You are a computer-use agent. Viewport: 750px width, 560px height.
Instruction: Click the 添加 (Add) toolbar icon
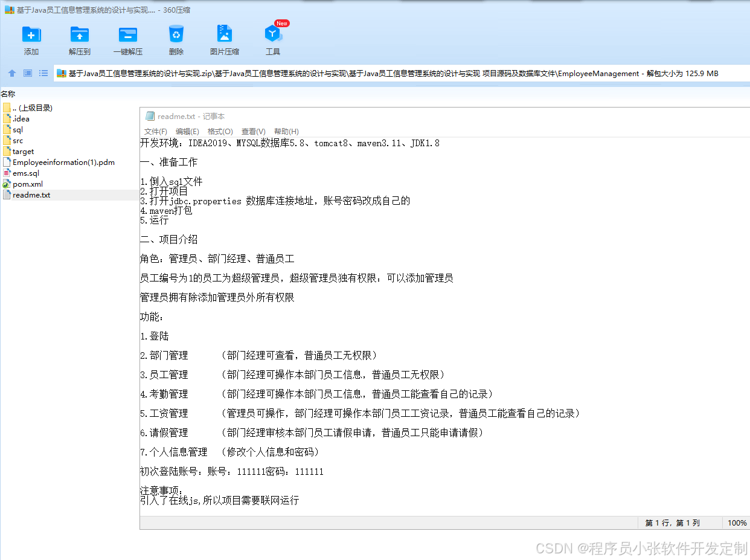tap(31, 38)
